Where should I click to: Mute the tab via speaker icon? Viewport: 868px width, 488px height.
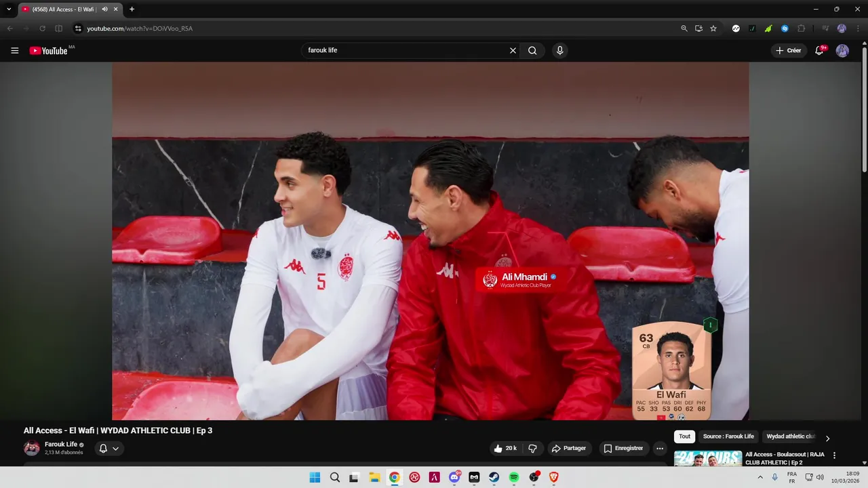pyautogui.click(x=105, y=9)
